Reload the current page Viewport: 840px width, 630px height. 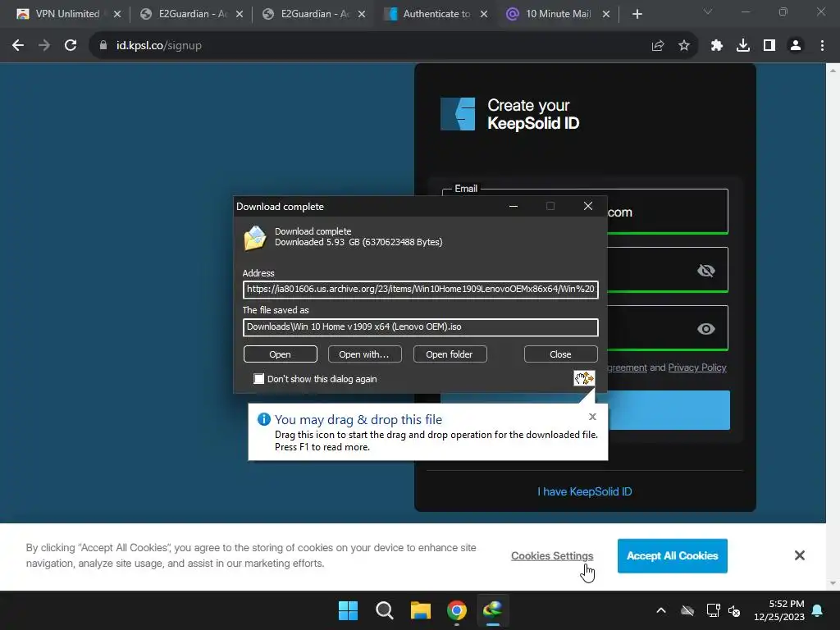tap(71, 46)
